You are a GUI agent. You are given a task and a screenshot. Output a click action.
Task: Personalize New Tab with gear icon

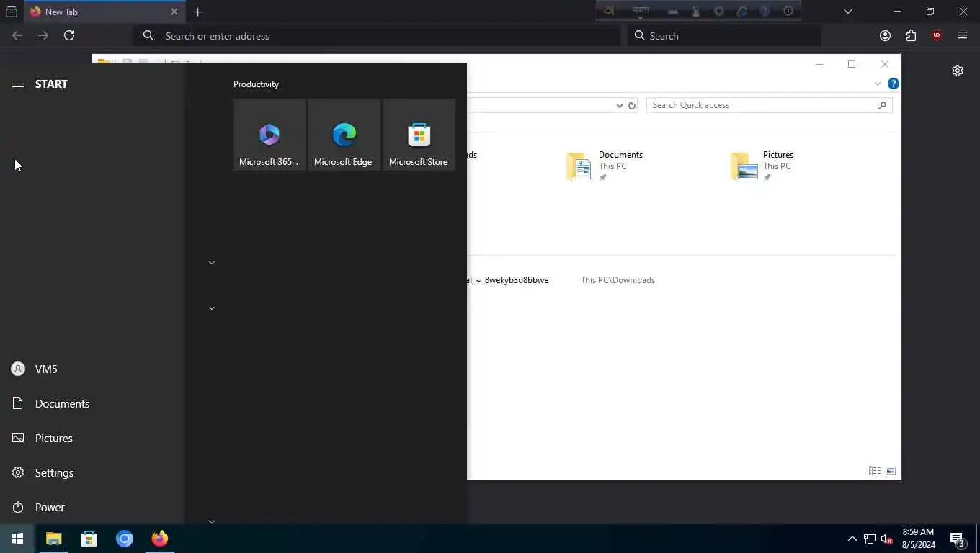tap(958, 71)
